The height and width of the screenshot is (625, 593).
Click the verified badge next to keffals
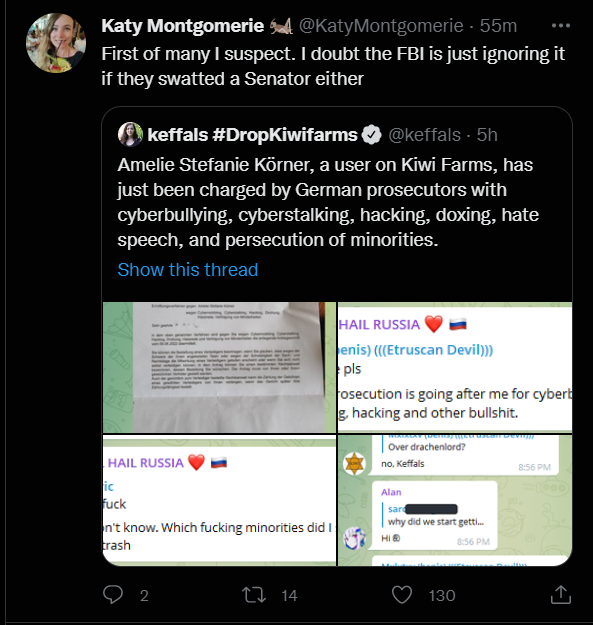point(371,135)
